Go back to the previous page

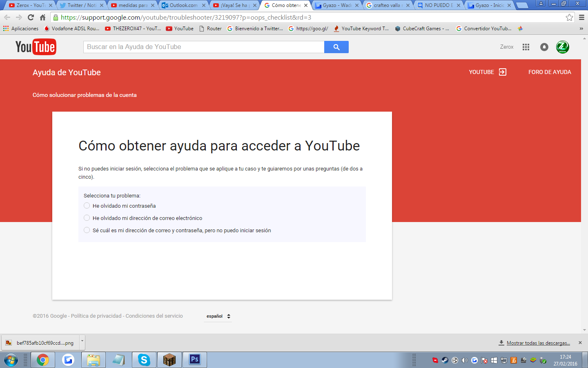click(7, 17)
